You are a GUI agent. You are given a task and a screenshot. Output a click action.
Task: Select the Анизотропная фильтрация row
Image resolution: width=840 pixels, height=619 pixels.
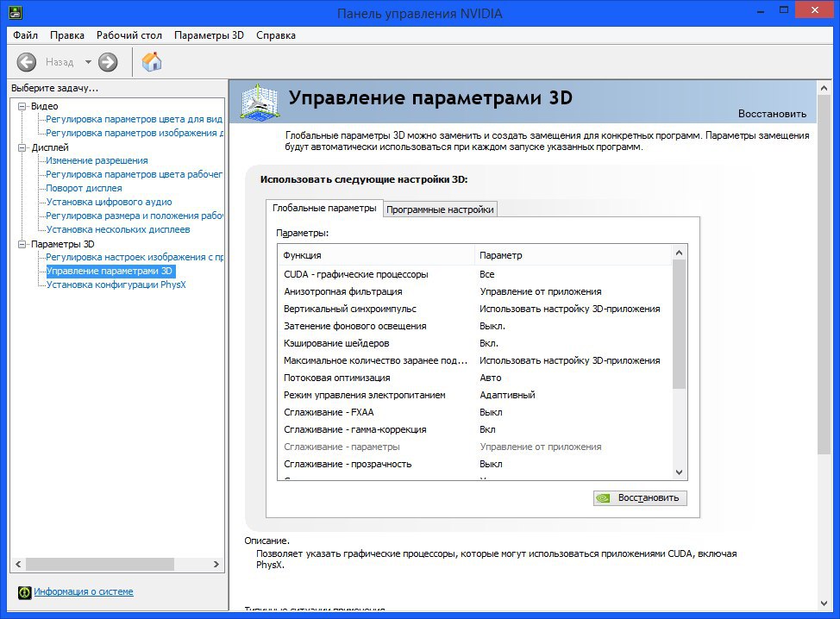pyautogui.click(x=474, y=291)
